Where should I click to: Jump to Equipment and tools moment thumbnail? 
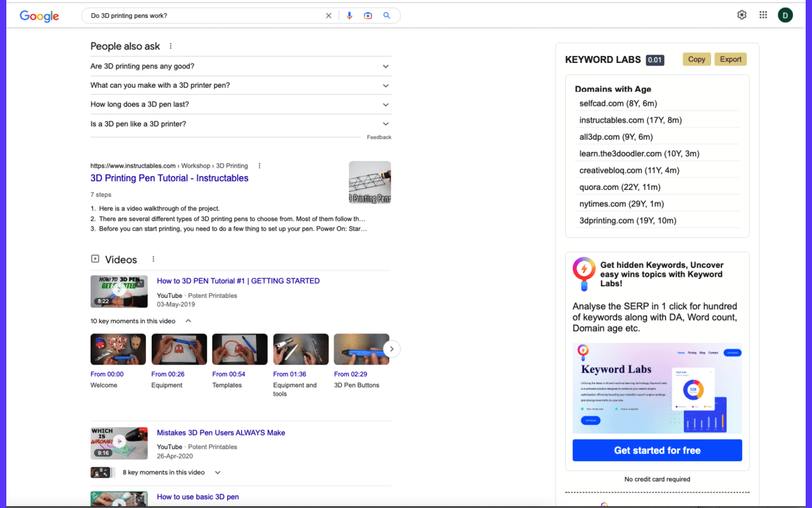click(301, 349)
